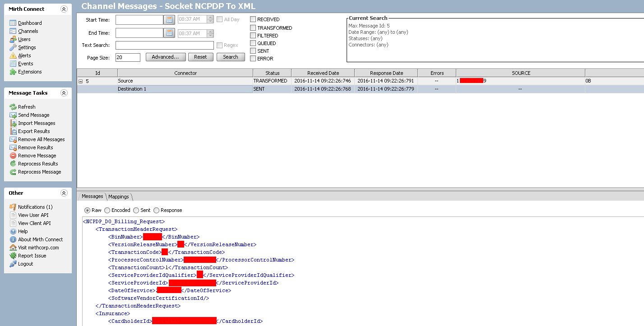Sort by the Connector column header
644x326 pixels.
(185, 73)
